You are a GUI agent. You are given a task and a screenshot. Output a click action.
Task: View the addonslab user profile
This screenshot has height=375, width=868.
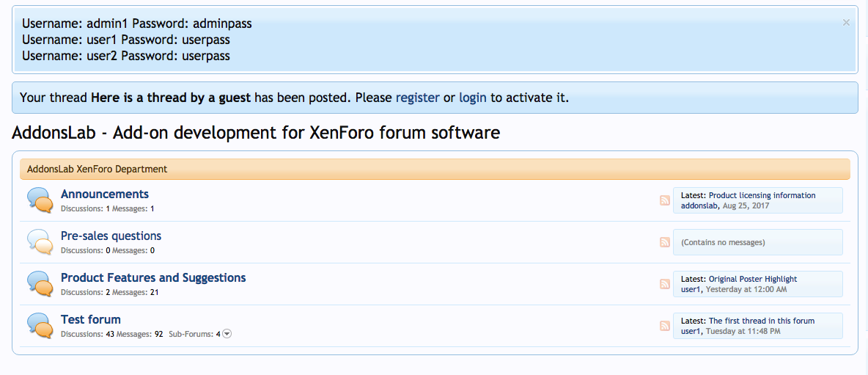tap(699, 205)
